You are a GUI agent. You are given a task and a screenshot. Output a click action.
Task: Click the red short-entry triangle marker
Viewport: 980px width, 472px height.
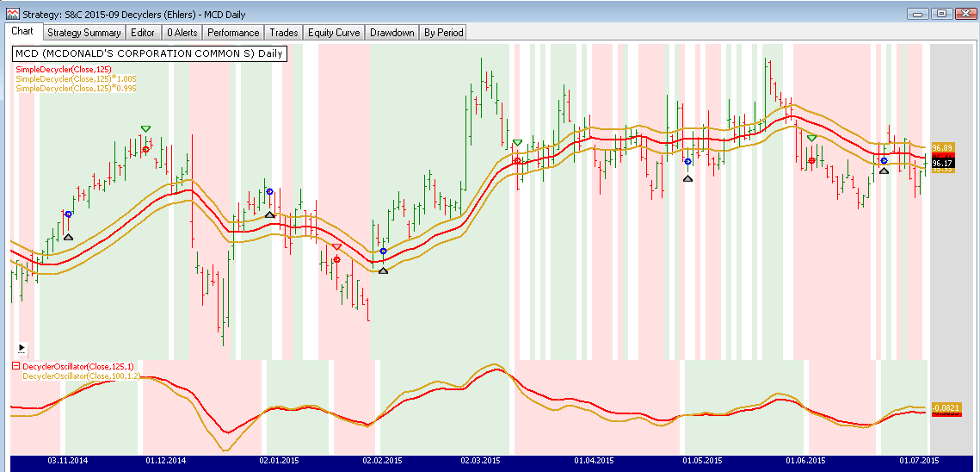coord(336,247)
